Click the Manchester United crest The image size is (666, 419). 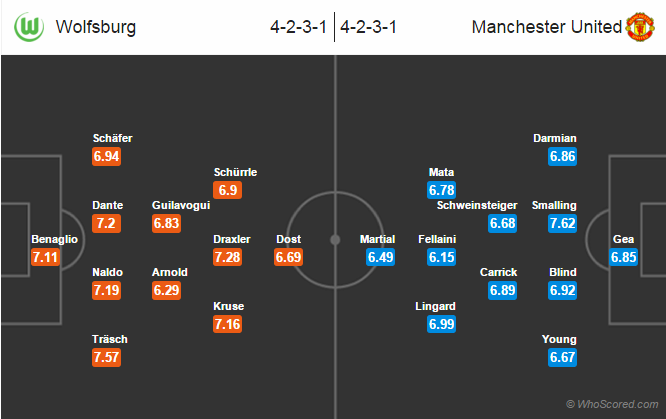click(x=639, y=27)
